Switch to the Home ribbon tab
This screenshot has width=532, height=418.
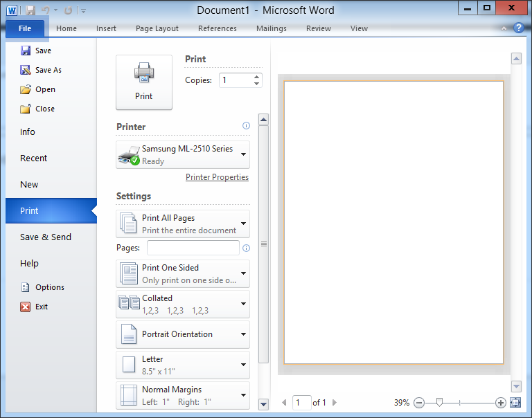click(66, 28)
